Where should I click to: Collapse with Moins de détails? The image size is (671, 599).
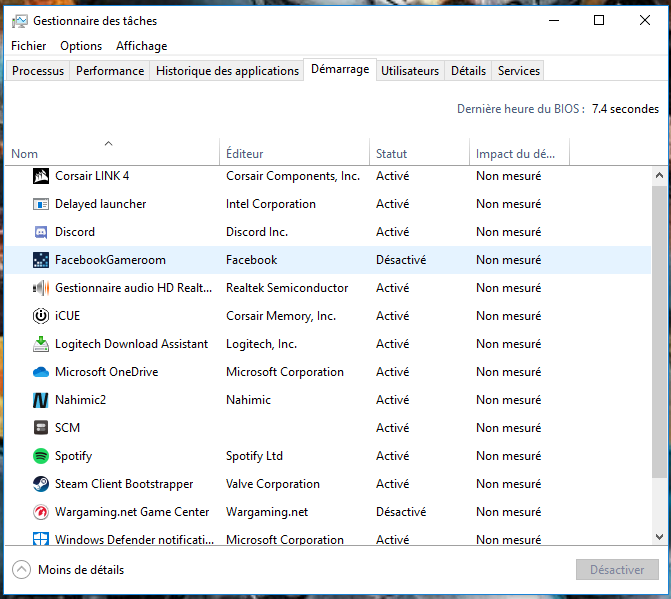(68, 570)
